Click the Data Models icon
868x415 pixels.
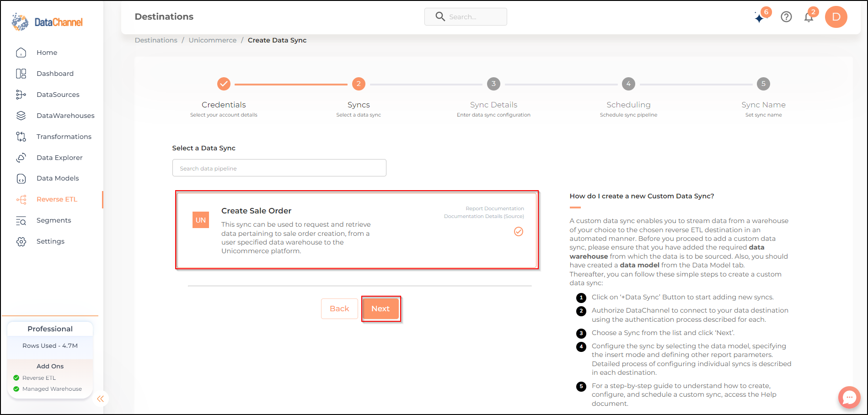click(21, 178)
